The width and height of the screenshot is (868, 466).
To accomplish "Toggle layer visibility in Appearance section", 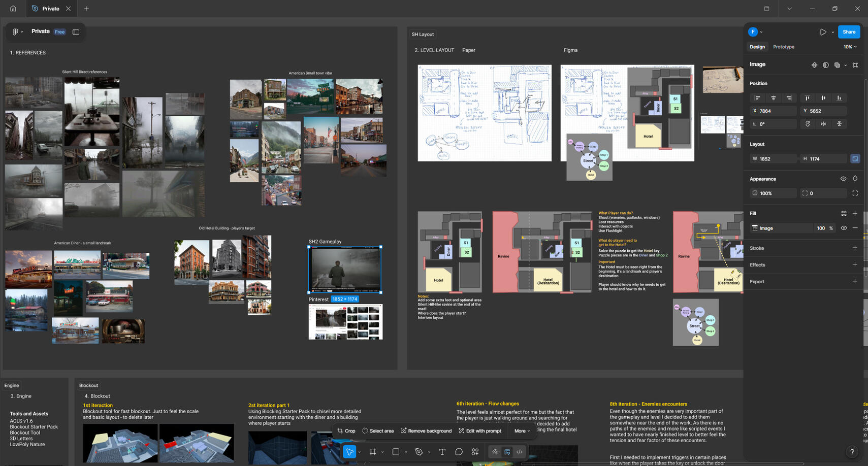I will point(843,179).
